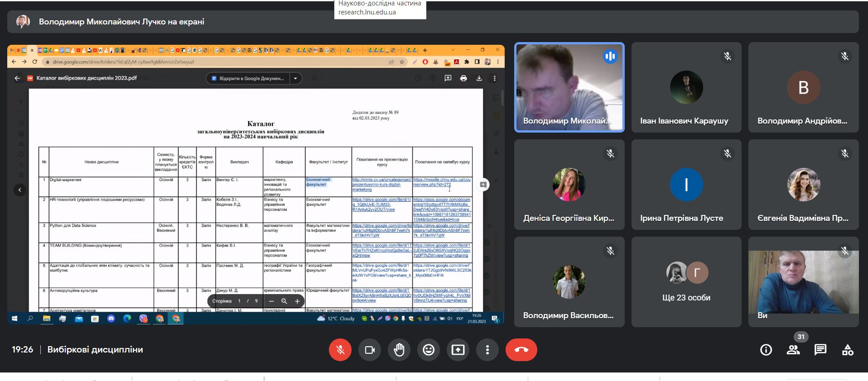Show the participants list with 31 people
Image resolution: width=868 pixels, height=381 pixels.
[x=793, y=350]
